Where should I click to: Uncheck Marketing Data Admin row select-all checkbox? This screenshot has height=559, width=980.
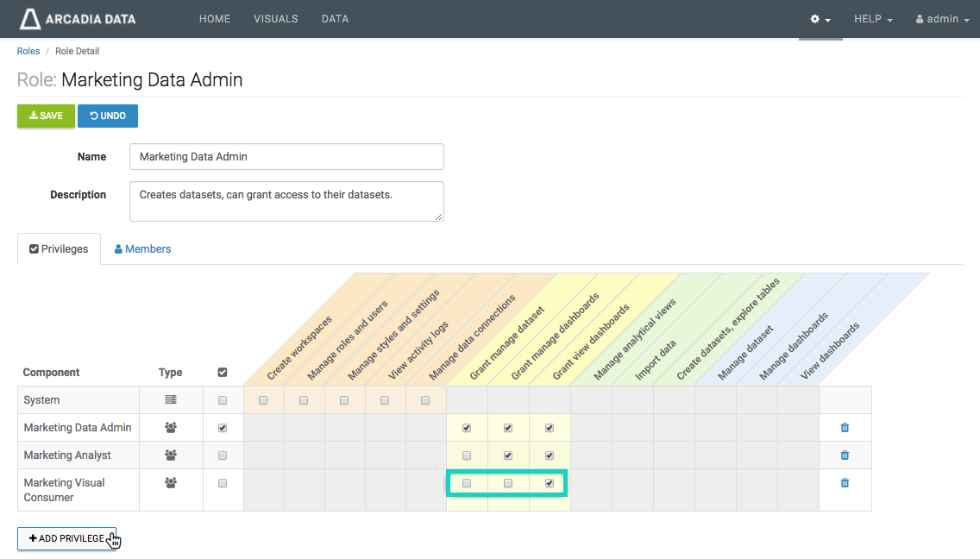(223, 428)
